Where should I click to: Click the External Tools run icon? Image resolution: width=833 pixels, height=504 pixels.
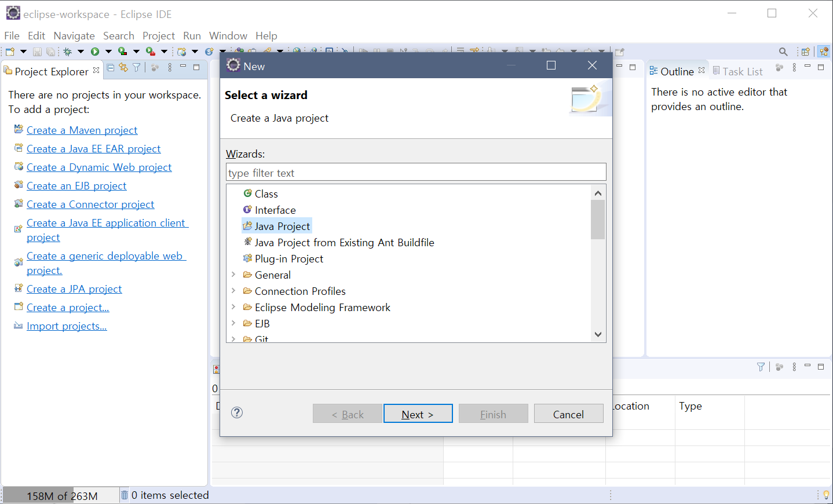pyautogui.click(x=151, y=52)
